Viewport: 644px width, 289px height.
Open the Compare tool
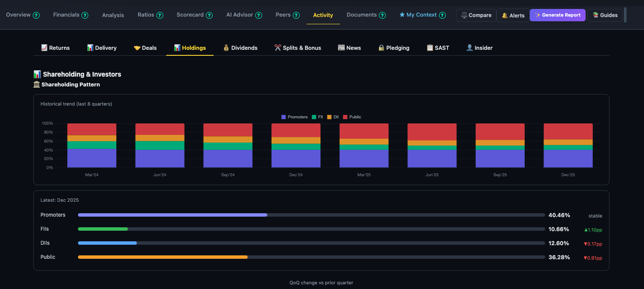pyautogui.click(x=476, y=15)
